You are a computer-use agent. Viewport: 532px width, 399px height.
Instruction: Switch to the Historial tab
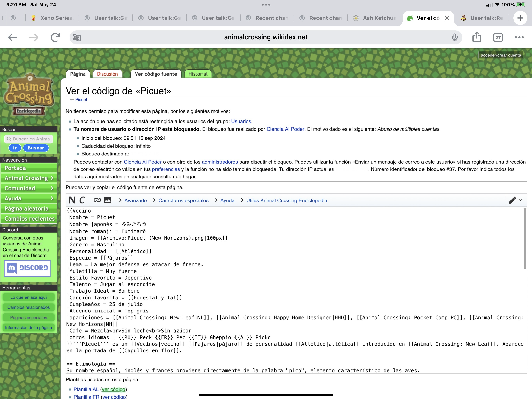(198, 74)
